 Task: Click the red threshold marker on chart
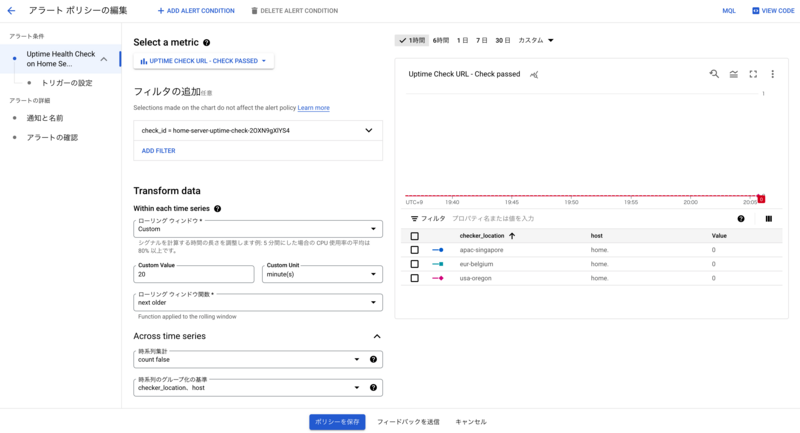point(761,199)
